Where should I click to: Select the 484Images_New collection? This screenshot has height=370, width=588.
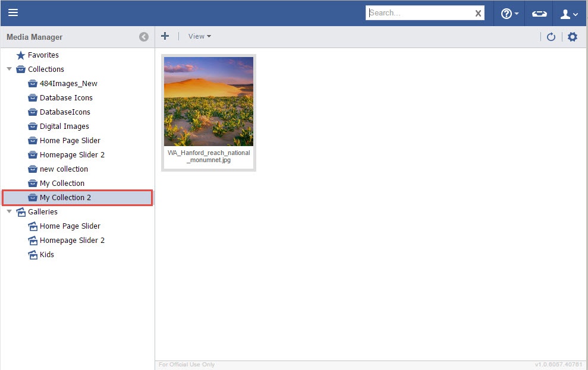point(68,84)
